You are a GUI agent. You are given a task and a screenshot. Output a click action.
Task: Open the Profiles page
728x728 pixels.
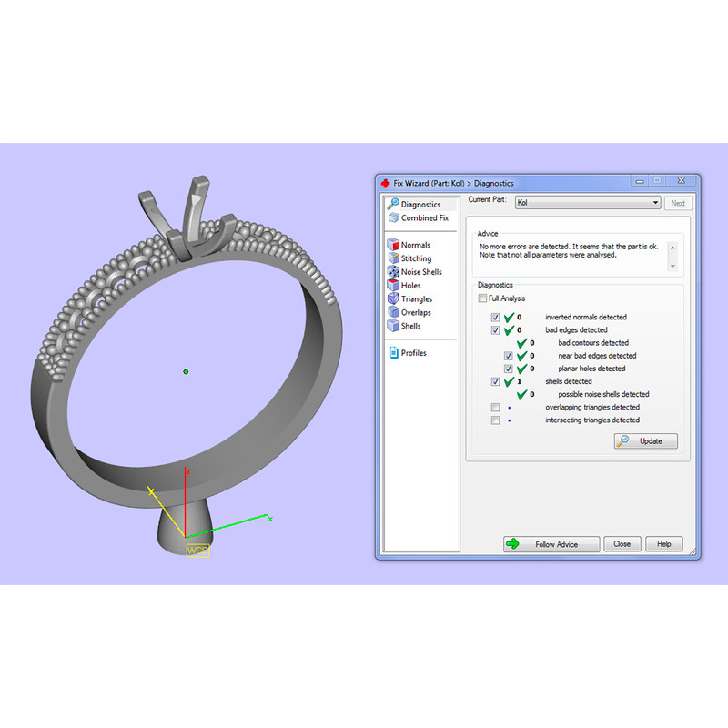coord(413,353)
